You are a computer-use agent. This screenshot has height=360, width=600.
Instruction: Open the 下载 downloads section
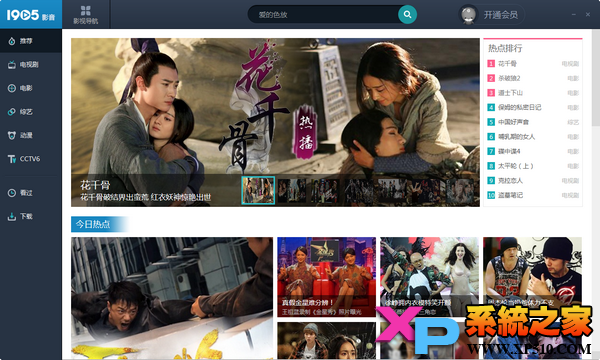(31, 217)
